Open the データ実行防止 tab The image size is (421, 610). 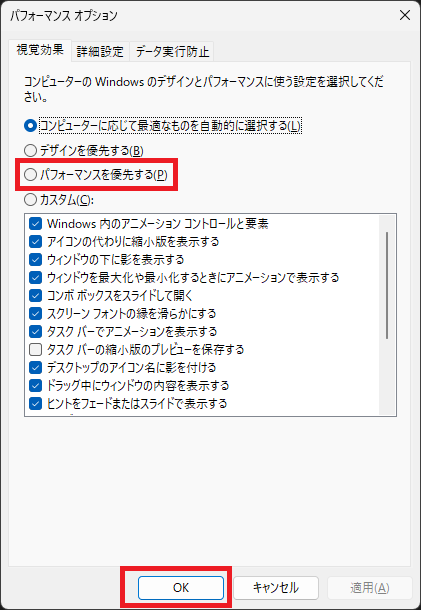point(172,52)
